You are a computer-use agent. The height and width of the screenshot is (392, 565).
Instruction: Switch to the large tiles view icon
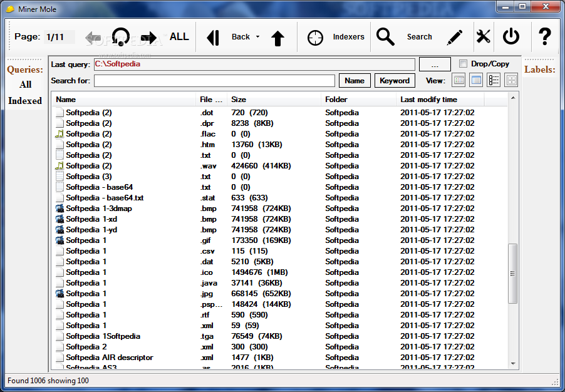point(511,80)
